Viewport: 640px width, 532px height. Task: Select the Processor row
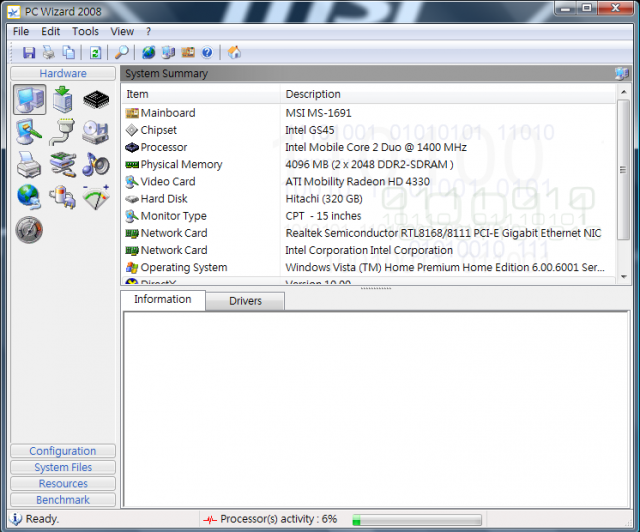(x=369, y=147)
